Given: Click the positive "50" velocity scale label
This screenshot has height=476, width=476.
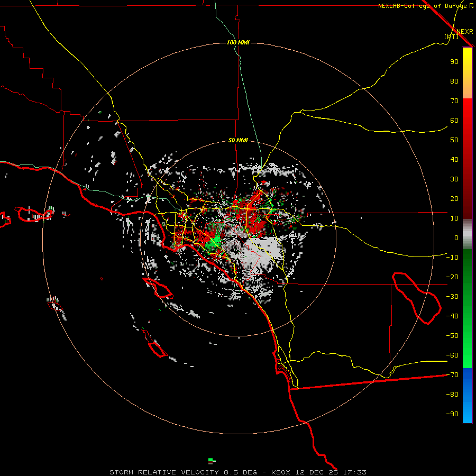Looking at the screenshot, I should (454, 140).
